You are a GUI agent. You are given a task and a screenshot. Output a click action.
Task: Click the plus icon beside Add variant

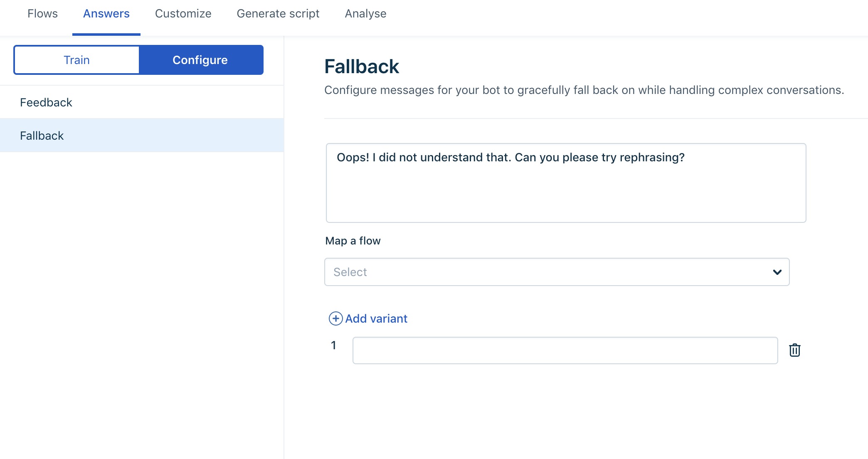tap(335, 318)
